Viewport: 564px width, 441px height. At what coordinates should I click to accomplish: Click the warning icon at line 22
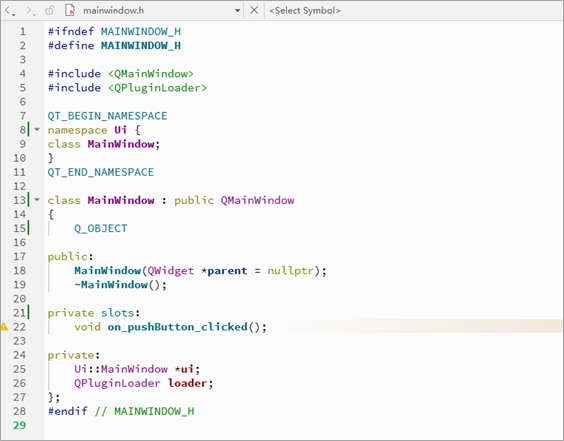pos(4,327)
